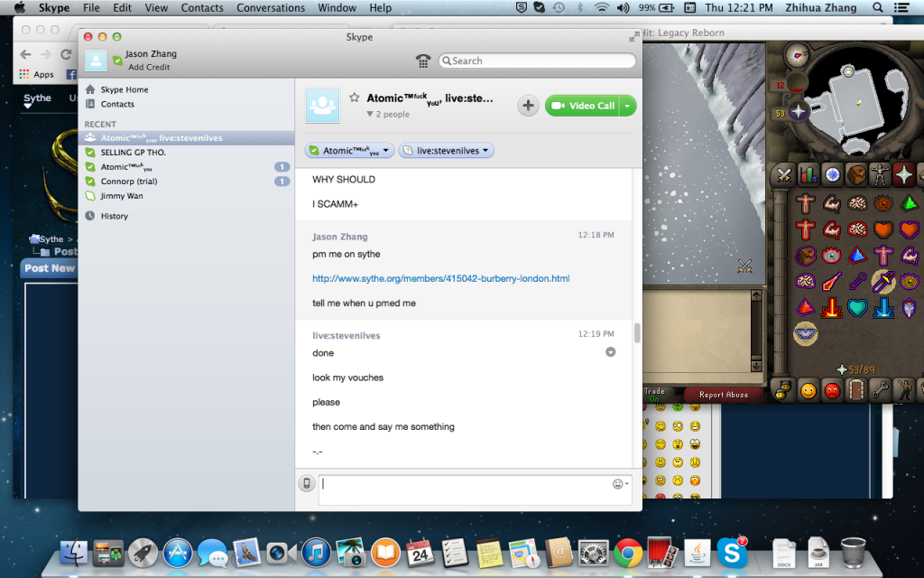Open the View menu
The image size is (924, 578).
156,7
